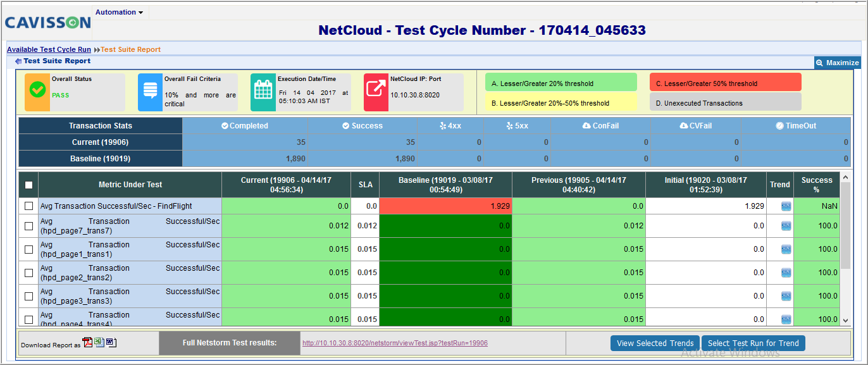Image resolution: width=868 pixels, height=365 pixels.
Task: Click the table vertical scrollbar thumb
Action: tap(846, 226)
